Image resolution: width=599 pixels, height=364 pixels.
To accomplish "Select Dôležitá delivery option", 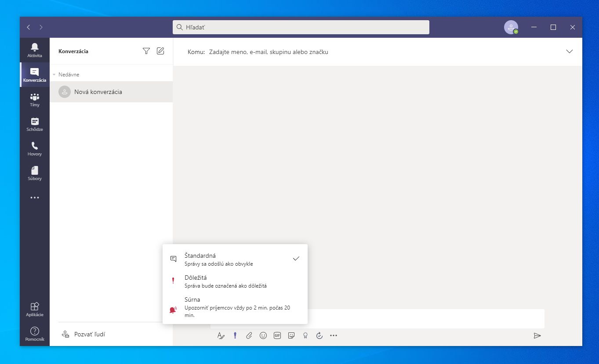I will [x=235, y=281].
